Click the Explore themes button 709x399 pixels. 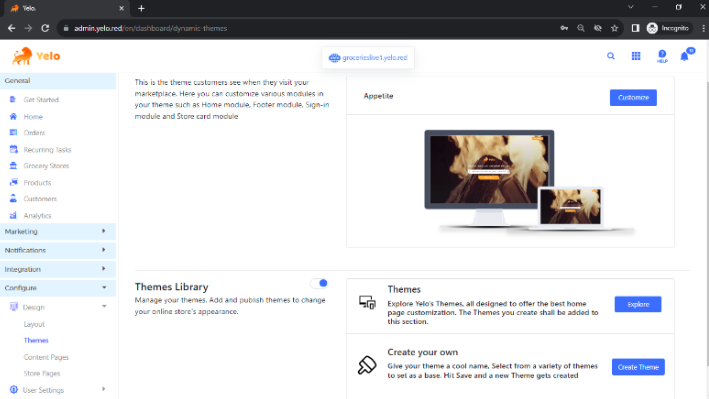638,304
